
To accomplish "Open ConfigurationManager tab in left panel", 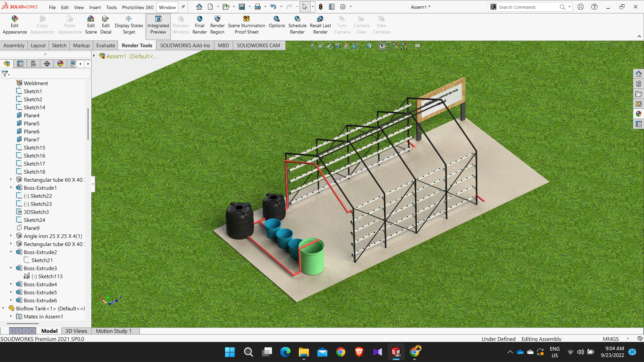I will pos(34,64).
